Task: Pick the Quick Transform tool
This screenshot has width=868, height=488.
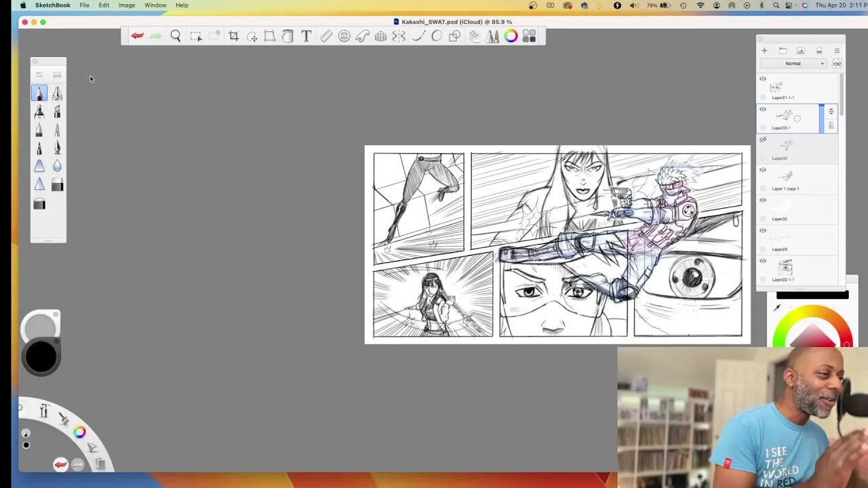Action: [252, 36]
